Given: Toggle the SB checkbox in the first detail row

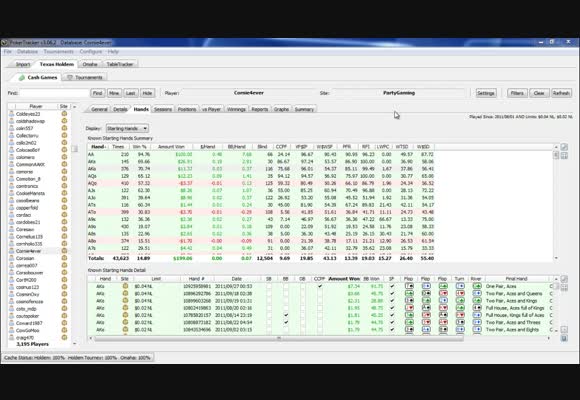Looking at the screenshot, I should point(269,286).
